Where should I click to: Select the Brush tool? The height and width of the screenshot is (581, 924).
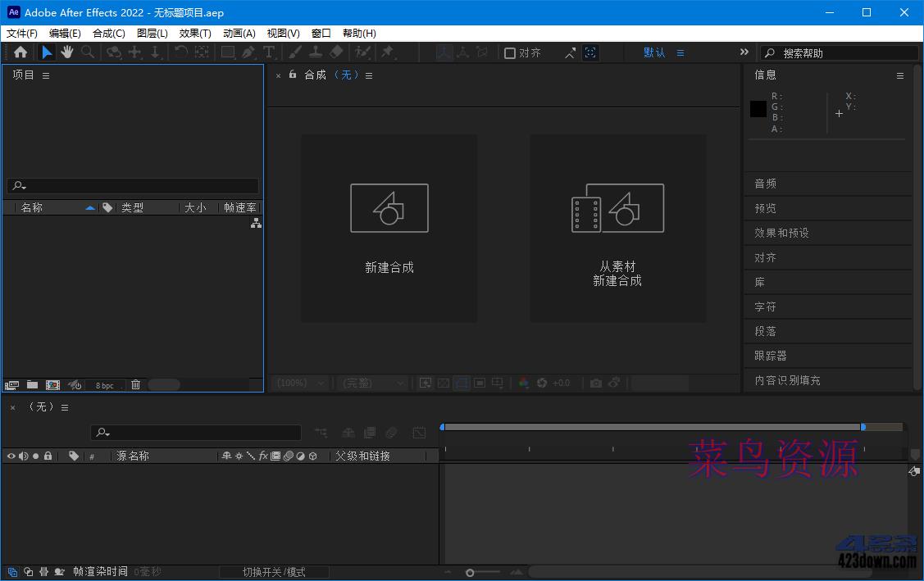click(295, 52)
